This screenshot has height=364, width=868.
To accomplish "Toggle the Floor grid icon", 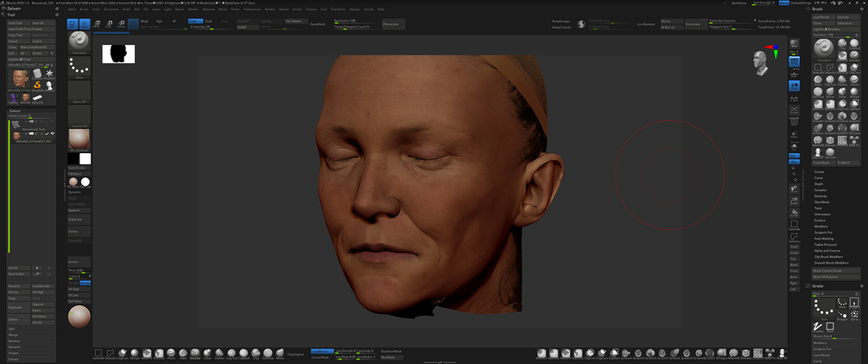I will [795, 74].
